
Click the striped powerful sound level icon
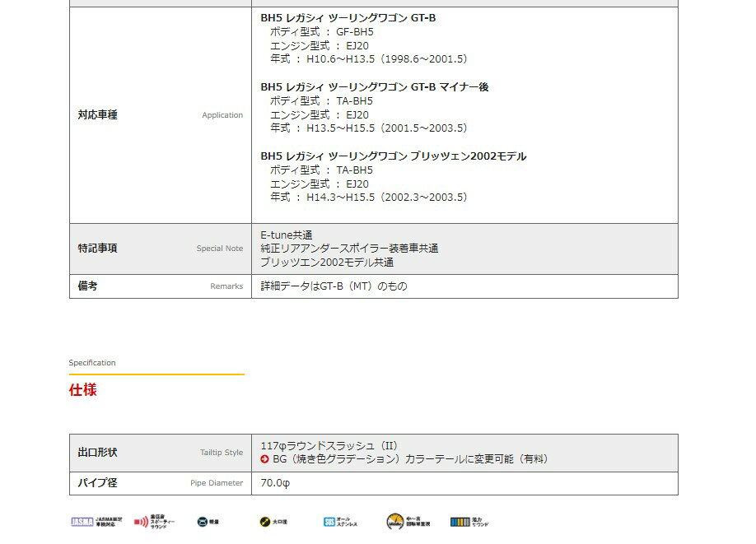coord(460,522)
